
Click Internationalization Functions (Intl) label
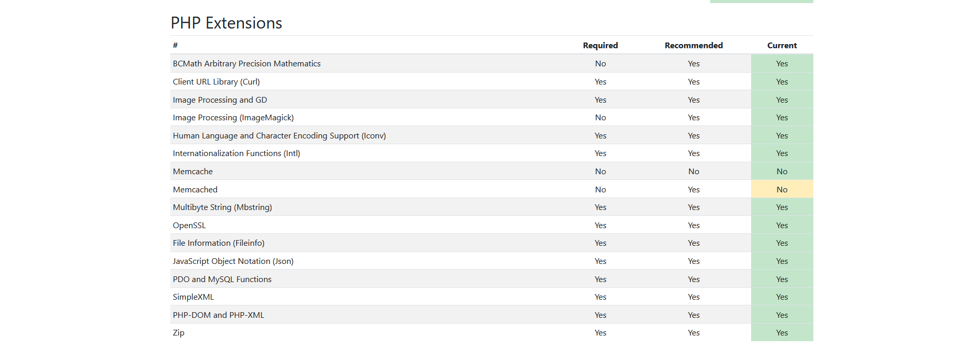point(236,153)
